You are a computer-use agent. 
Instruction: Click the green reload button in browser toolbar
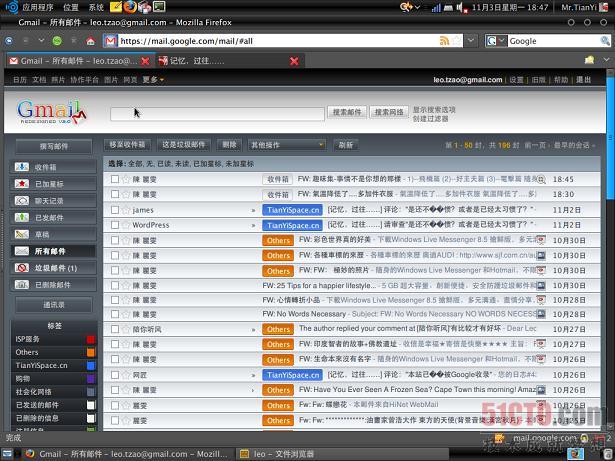[x=57, y=41]
